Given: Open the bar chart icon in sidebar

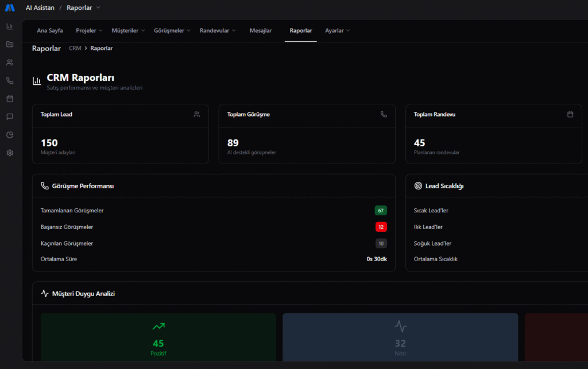Looking at the screenshot, I should tap(10, 26).
